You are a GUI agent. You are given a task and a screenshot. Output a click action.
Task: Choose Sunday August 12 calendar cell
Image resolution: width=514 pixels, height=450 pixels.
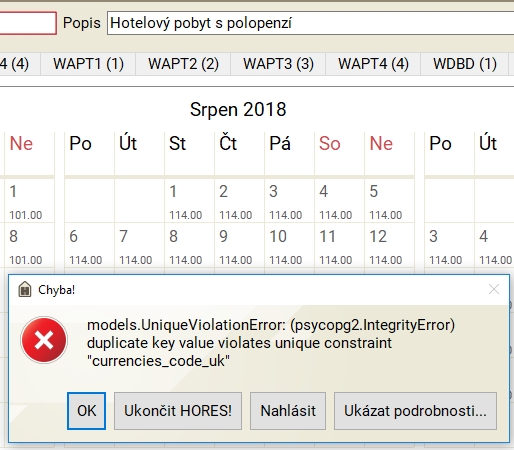(389, 245)
